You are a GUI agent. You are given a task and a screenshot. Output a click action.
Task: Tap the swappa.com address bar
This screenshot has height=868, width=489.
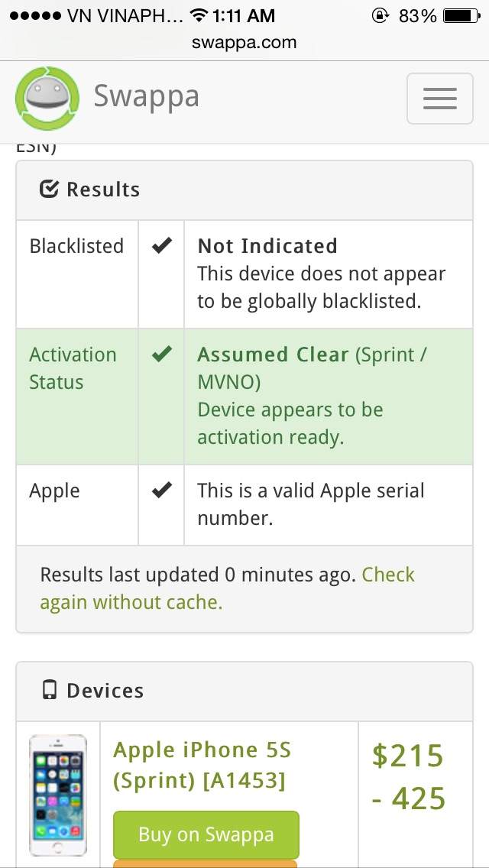(244, 43)
